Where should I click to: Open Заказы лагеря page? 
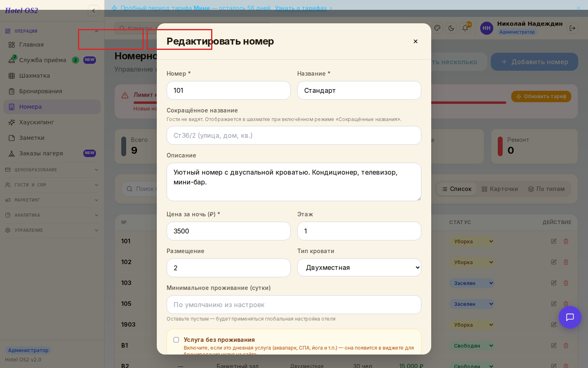(x=52, y=153)
